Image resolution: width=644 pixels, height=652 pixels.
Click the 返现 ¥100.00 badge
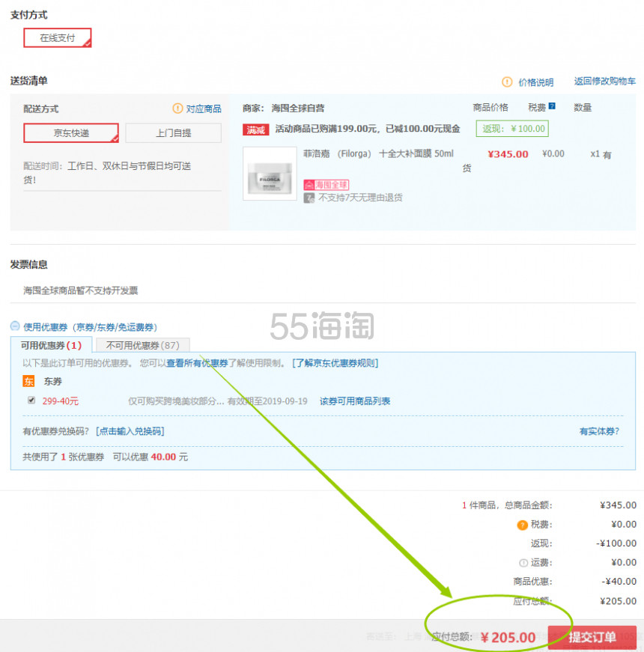pyautogui.click(x=512, y=129)
